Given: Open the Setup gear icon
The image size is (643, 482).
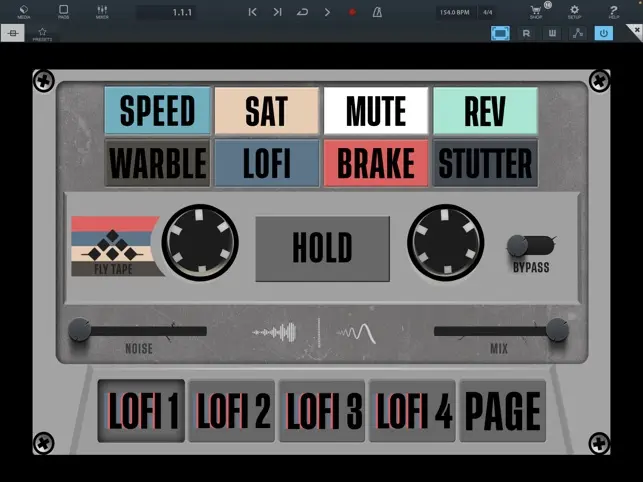Looking at the screenshot, I should (x=574, y=12).
